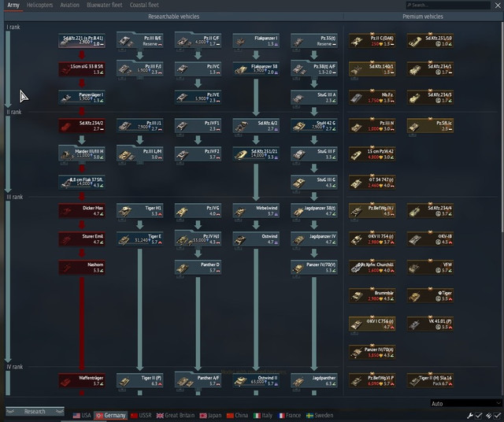Select the 8.8 cm Flak 37 Sfl vehicle
504x422 pixels.
pos(82,182)
